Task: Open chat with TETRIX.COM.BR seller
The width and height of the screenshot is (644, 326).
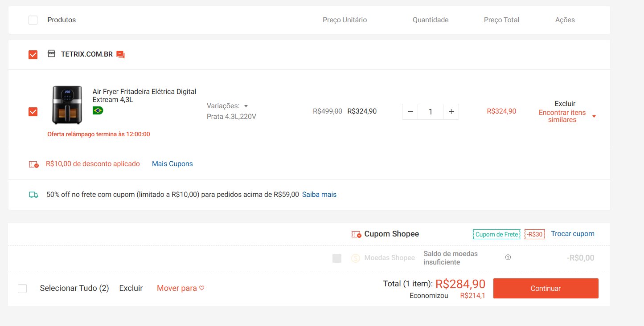Action: coord(120,55)
